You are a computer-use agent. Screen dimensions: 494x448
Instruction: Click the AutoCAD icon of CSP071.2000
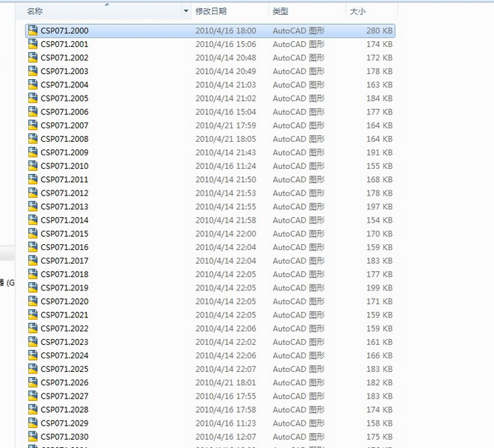pos(33,31)
